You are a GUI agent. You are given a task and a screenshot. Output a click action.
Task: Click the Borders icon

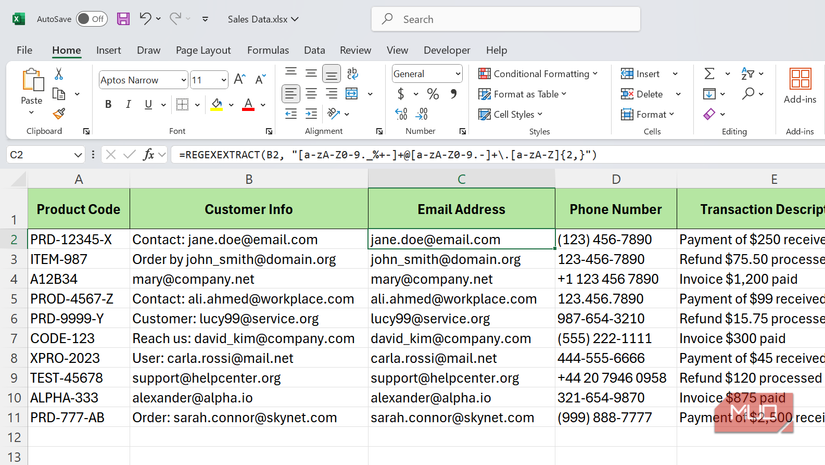coord(182,104)
